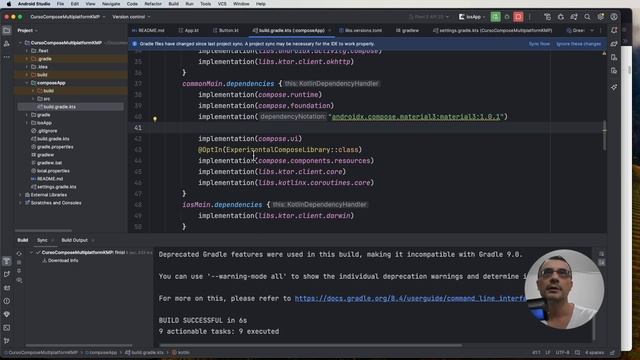Image resolution: width=640 pixels, height=360 pixels.
Task: Open the Project view selector dropdown
Action: point(27,31)
